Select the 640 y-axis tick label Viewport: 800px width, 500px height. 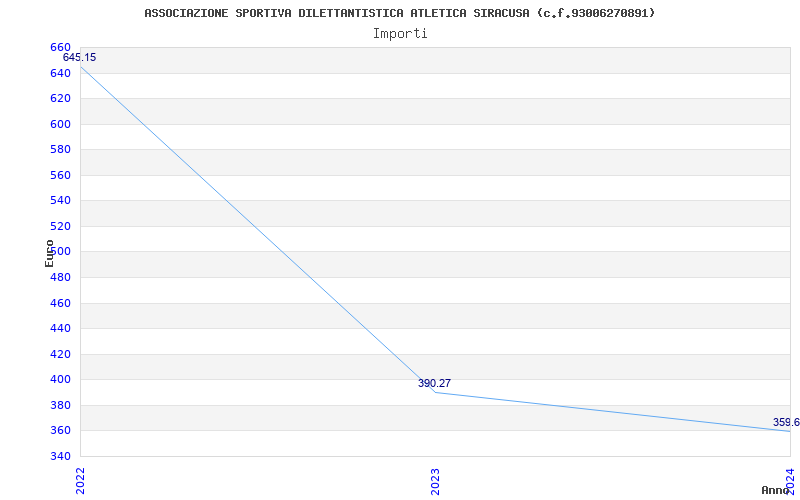coord(60,73)
